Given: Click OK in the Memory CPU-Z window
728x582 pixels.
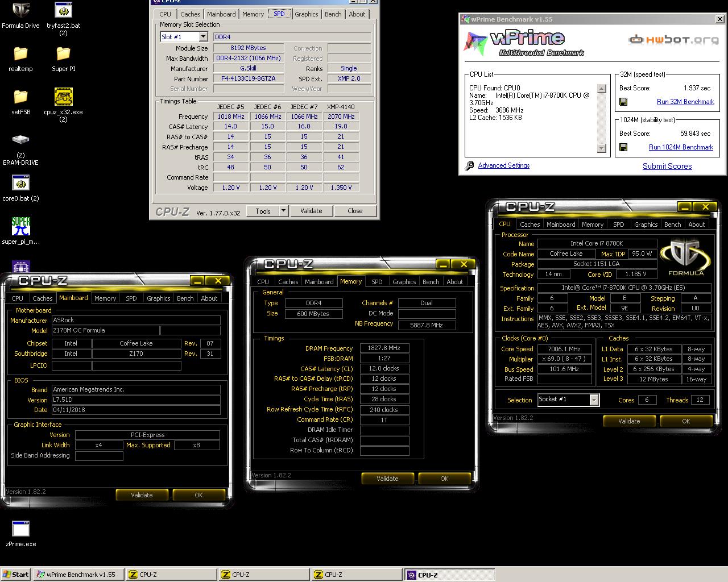Looking at the screenshot, I should click(444, 479).
